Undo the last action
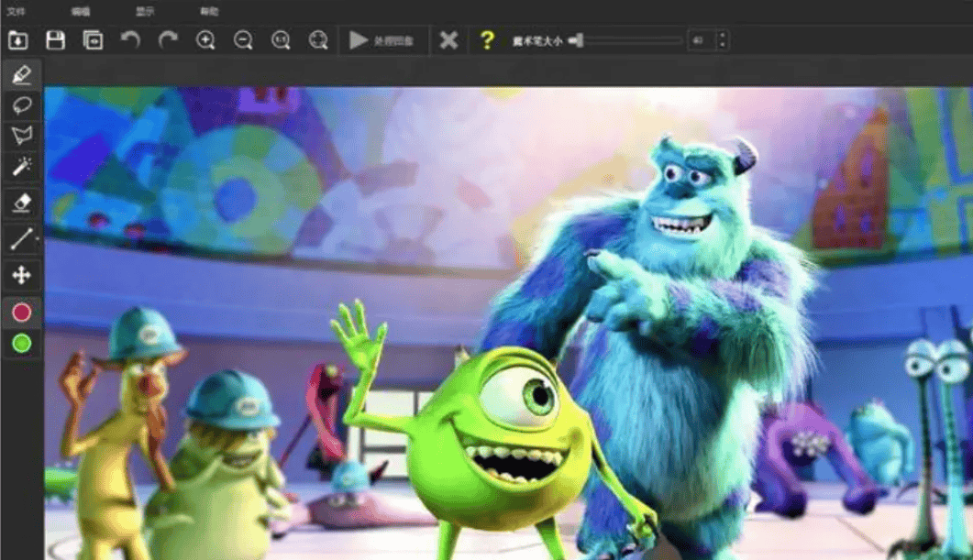 click(x=130, y=40)
